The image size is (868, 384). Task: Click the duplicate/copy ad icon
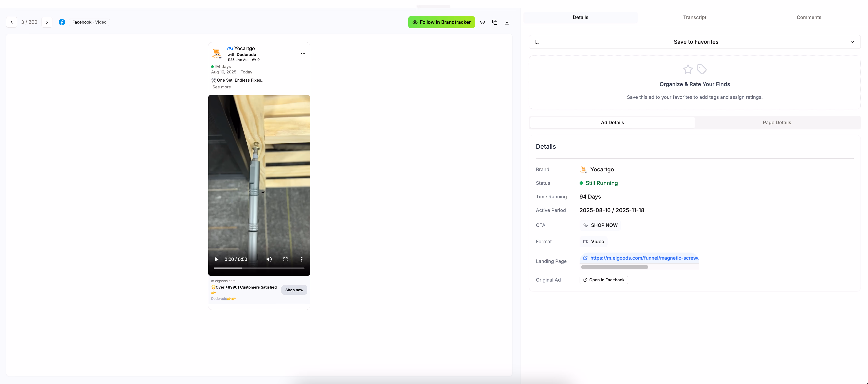(x=495, y=22)
